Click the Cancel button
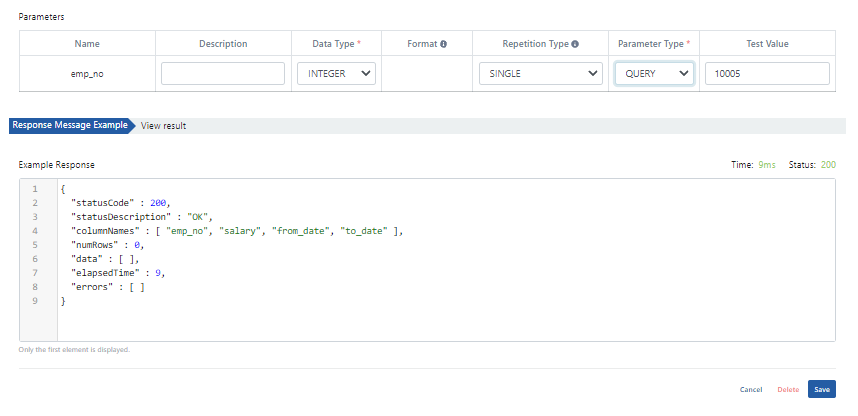Screen dimensions: 858x416 point(751,389)
